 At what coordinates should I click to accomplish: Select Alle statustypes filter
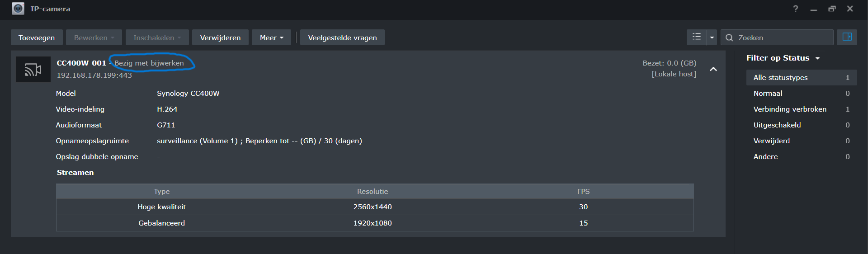pyautogui.click(x=802, y=77)
